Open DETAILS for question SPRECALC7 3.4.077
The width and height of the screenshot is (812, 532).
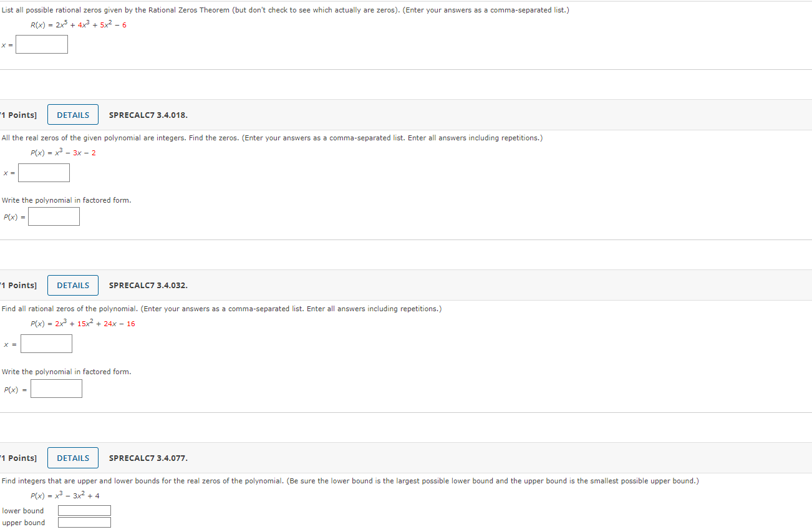click(73, 458)
